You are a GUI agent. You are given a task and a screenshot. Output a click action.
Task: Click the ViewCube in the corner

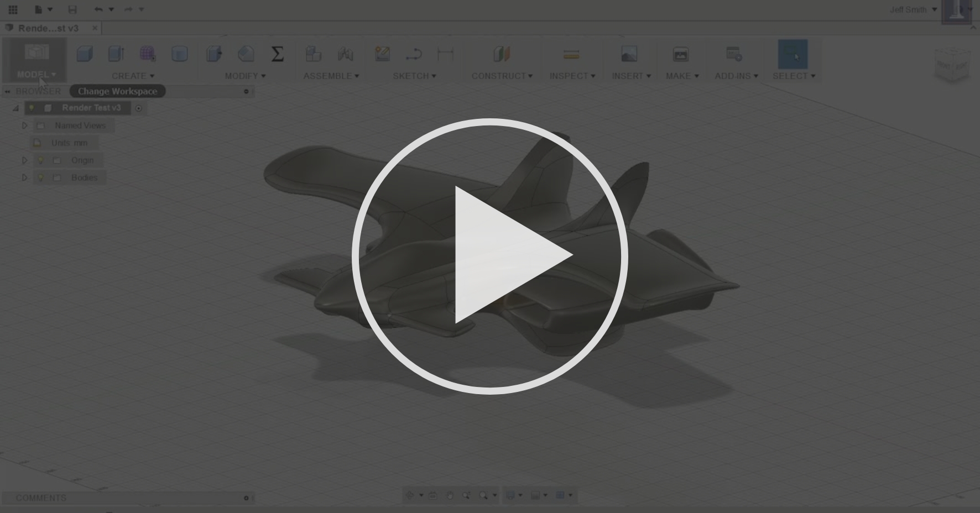(x=952, y=65)
